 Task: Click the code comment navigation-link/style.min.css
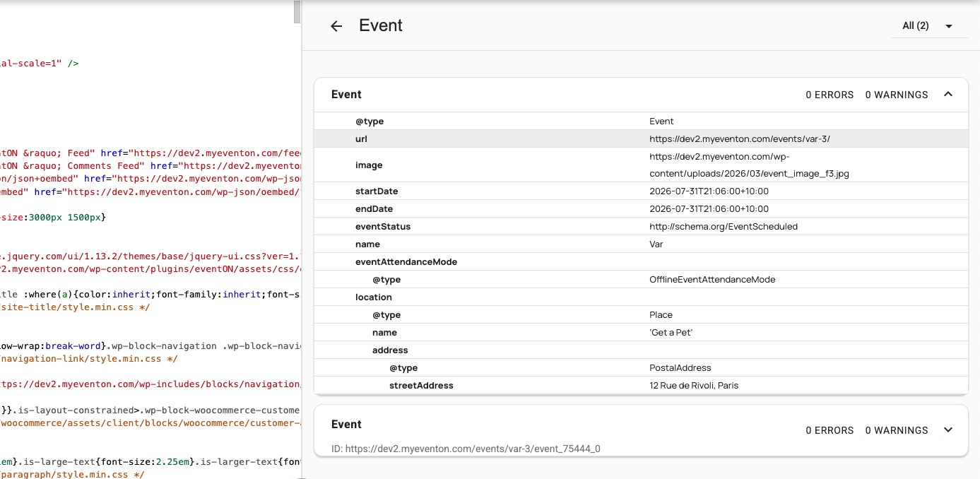pyautogui.click(x=88, y=358)
